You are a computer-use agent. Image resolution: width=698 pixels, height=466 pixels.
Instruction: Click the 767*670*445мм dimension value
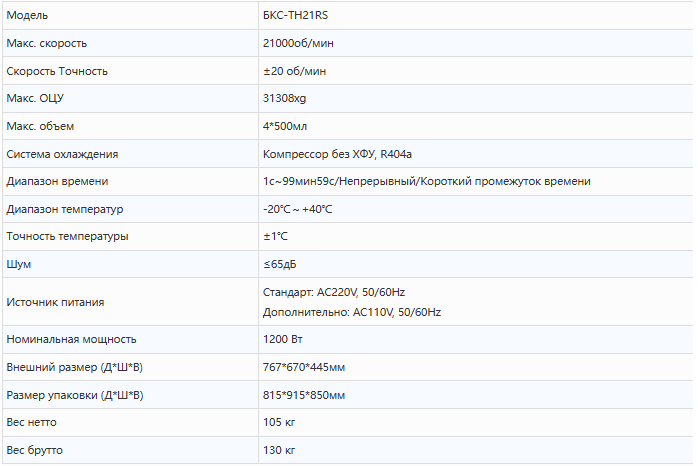pos(303,368)
